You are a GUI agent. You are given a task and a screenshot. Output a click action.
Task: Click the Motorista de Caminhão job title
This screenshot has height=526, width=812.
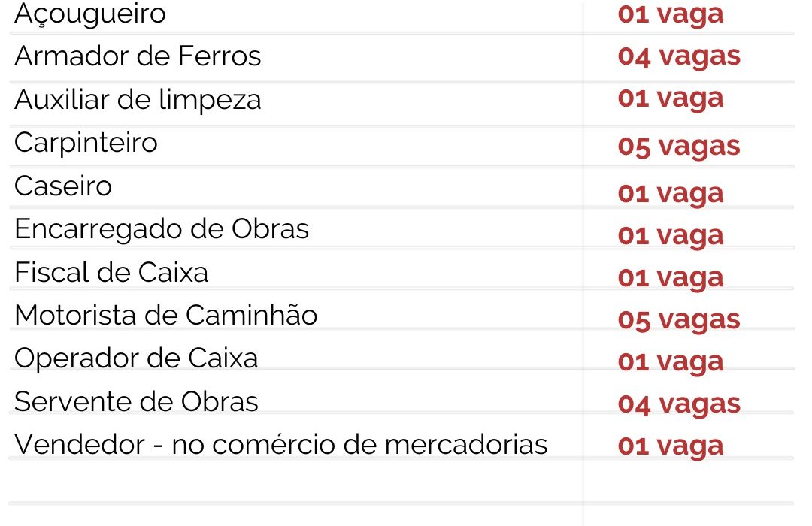(166, 315)
